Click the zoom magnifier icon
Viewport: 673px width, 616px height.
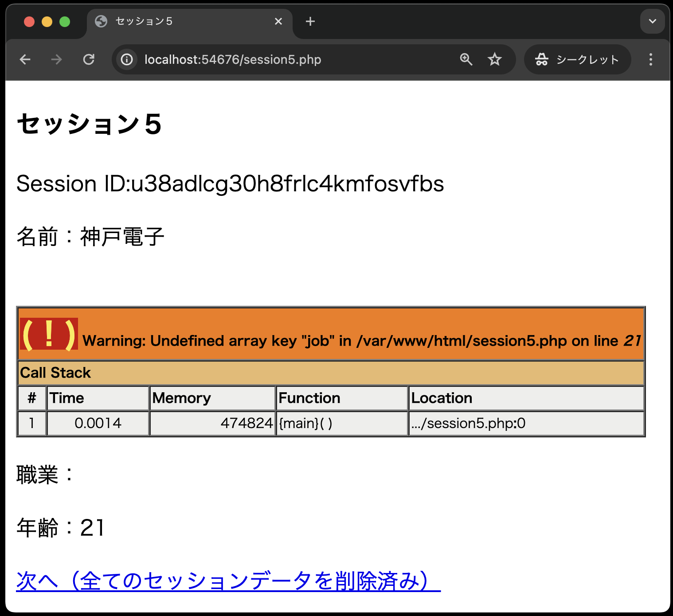(x=466, y=59)
